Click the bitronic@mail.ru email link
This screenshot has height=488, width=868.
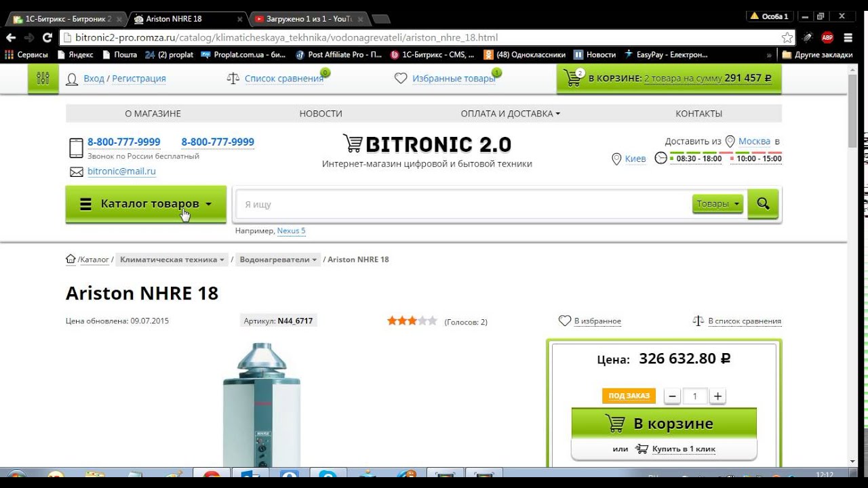click(x=121, y=171)
